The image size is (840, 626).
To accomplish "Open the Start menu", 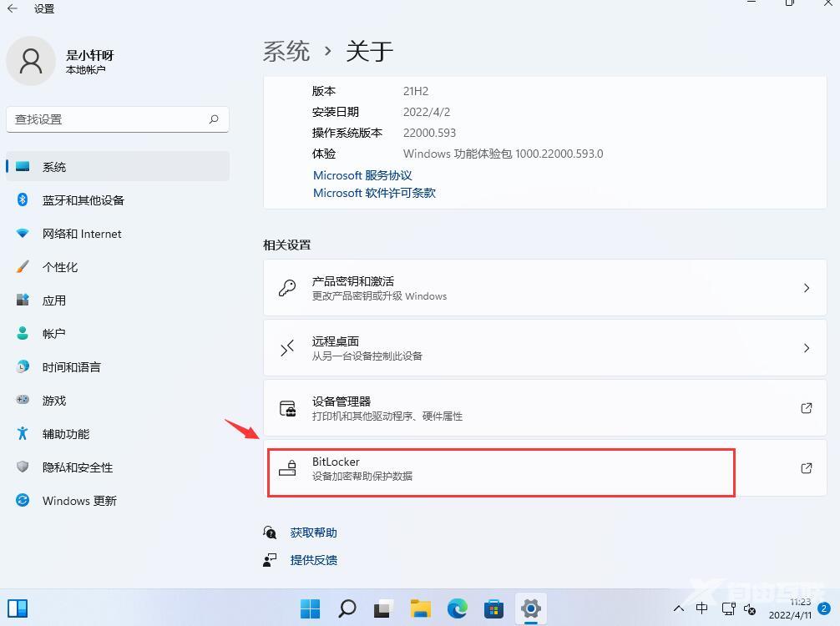I will pyautogui.click(x=310, y=608).
